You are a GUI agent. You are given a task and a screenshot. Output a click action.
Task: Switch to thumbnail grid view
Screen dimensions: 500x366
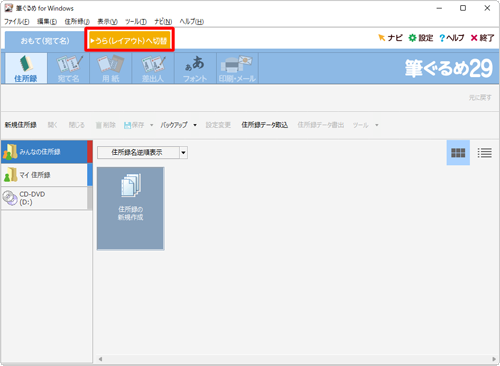click(458, 153)
